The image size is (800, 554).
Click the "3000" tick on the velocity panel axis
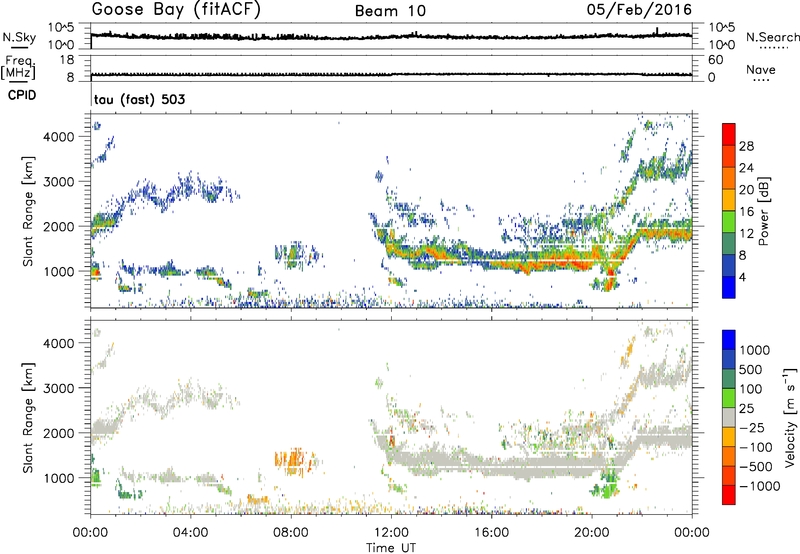tap(58, 388)
